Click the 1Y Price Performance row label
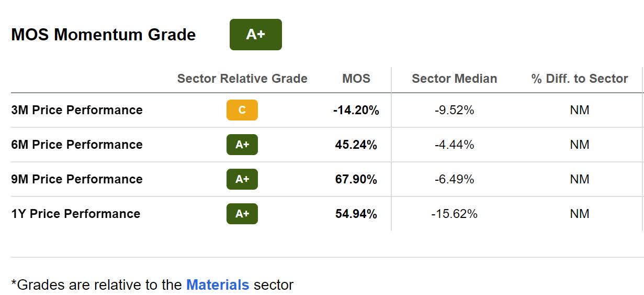644x295 pixels. pos(76,214)
